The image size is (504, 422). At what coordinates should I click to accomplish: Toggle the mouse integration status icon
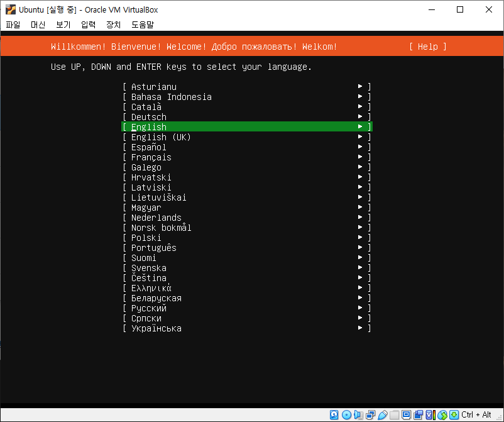(442, 415)
